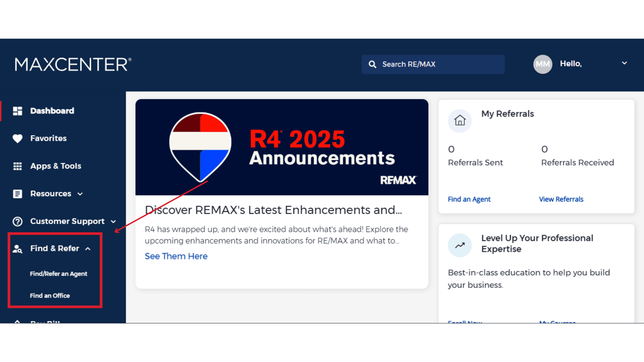Click the See Them Here link

(x=176, y=256)
